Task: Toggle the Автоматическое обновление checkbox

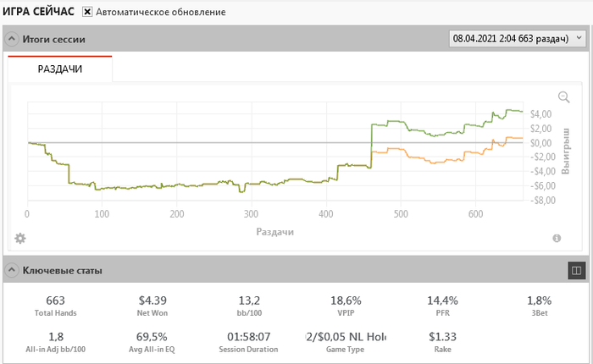Action: pyautogui.click(x=87, y=13)
